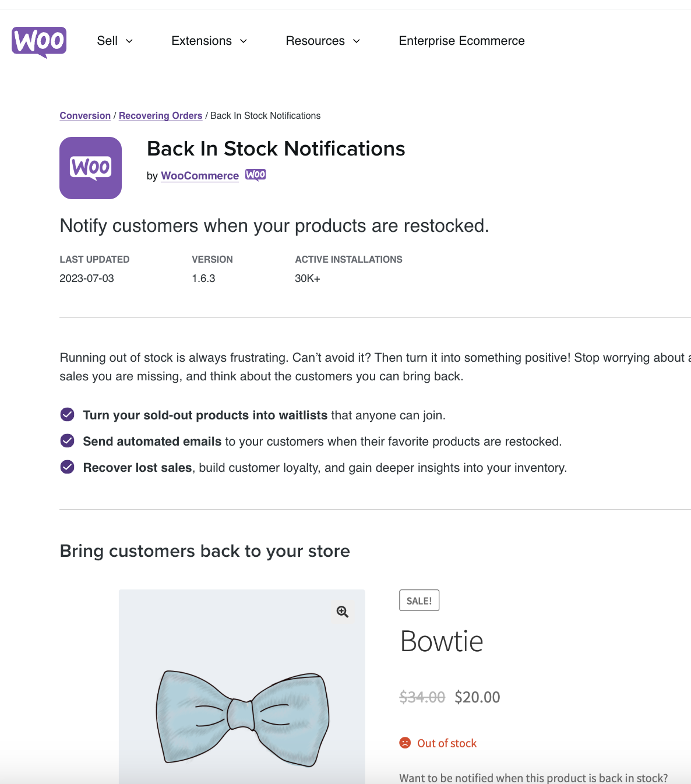691x784 pixels.
Task: Open the WooCommerce author link
Action: [x=200, y=175]
